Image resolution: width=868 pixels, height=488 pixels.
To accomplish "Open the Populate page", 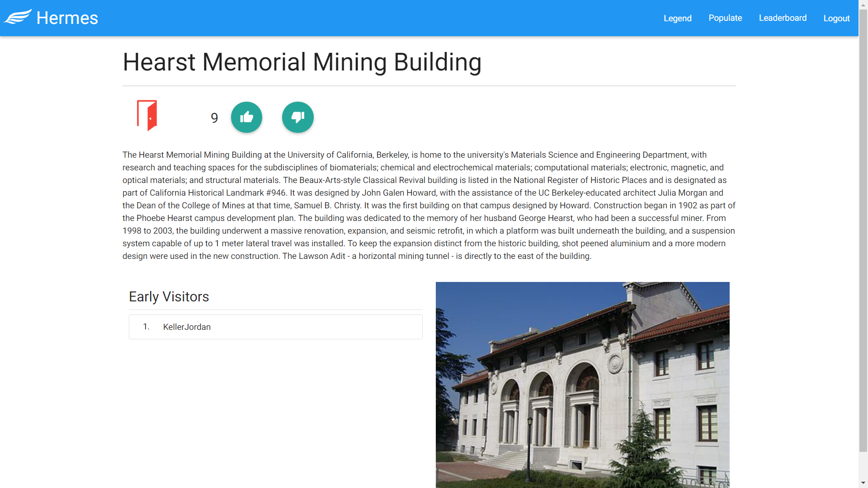I will point(725,18).
